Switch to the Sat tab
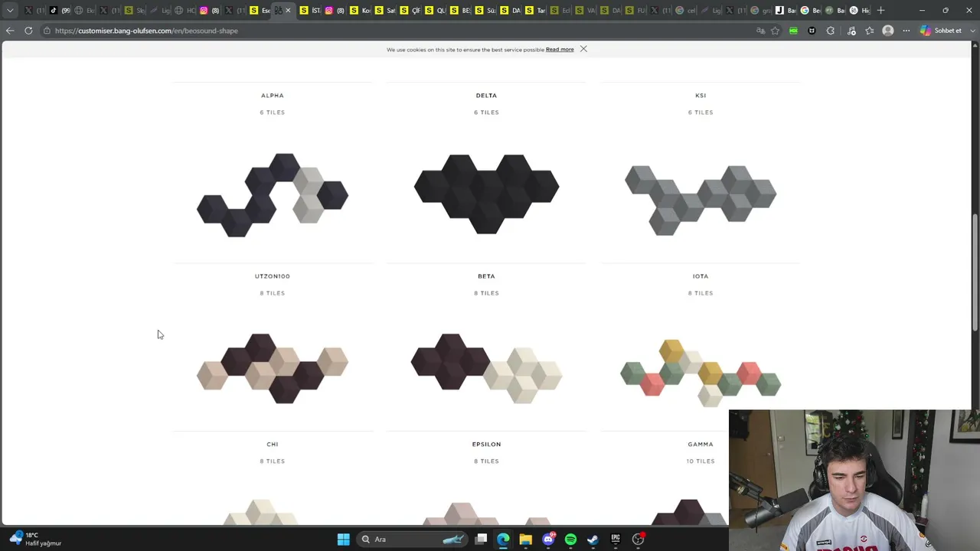Viewport: 980px width, 551px height. 386,10
